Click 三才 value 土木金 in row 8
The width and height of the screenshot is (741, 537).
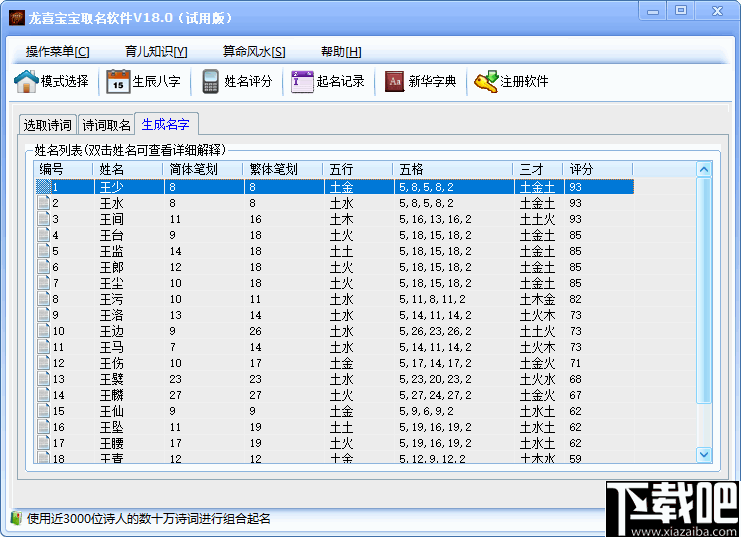[x=538, y=299]
